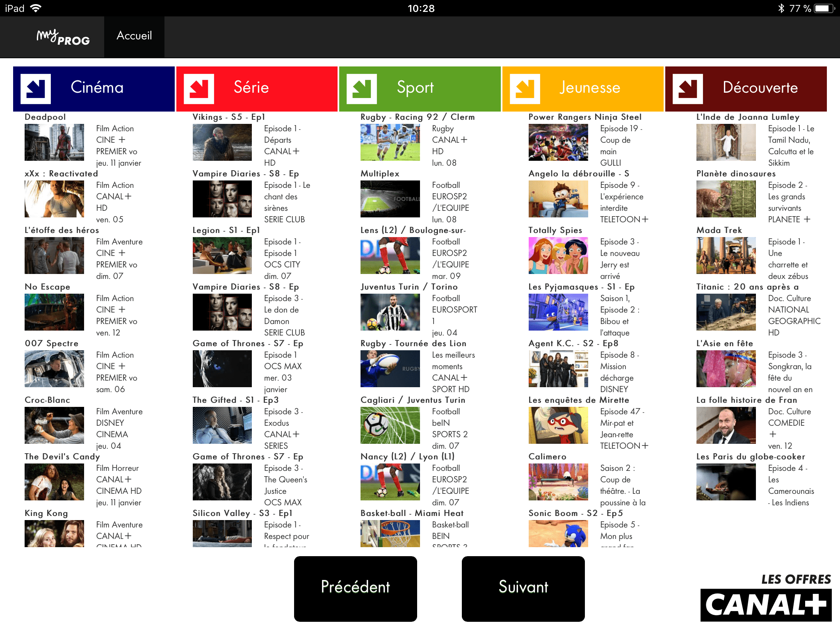
Task: Open the Sport category header
Action: (x=420, y=89)
